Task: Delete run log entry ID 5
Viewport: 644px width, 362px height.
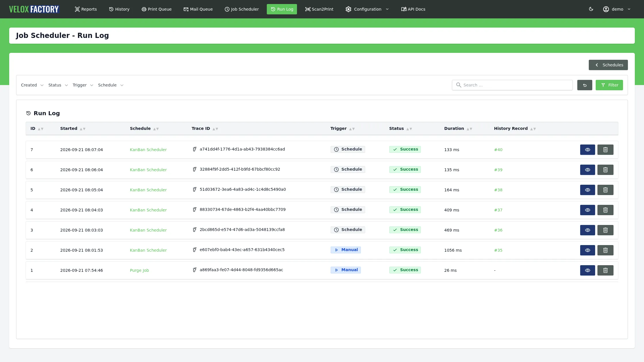Action: pos(605,190)
